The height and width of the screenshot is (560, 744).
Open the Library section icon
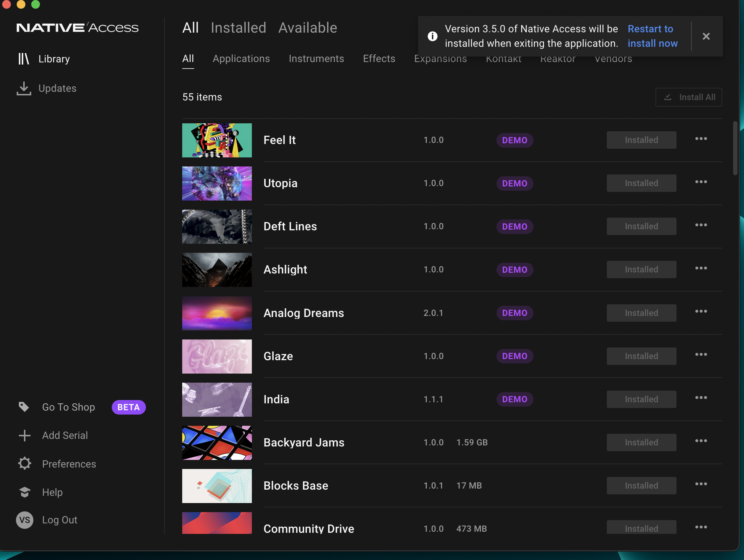(24, 59)
